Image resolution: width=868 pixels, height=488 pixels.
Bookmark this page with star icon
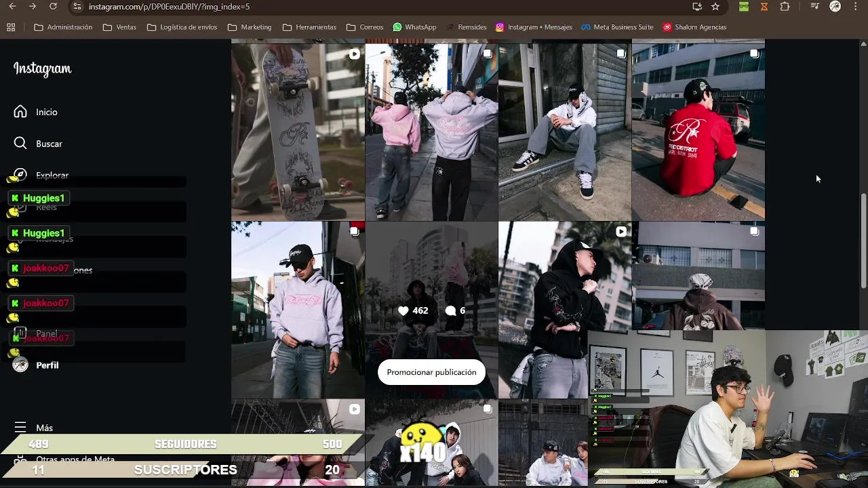[715, 7]
